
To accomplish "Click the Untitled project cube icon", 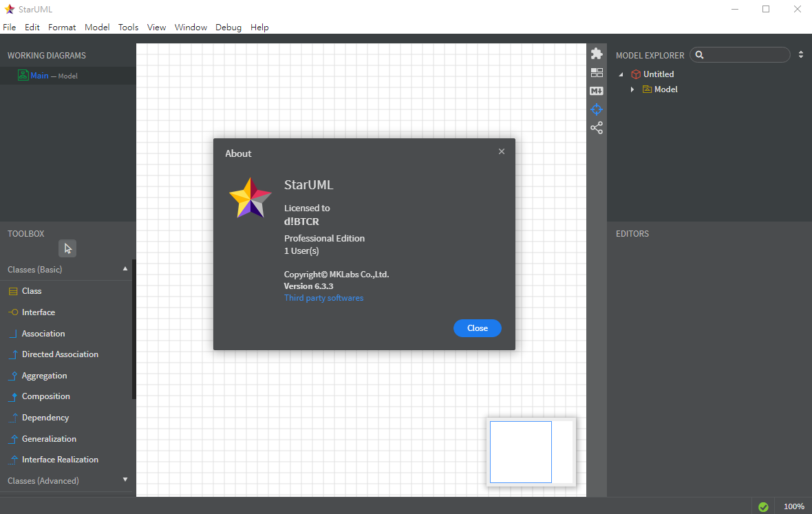I will [636, 74].
